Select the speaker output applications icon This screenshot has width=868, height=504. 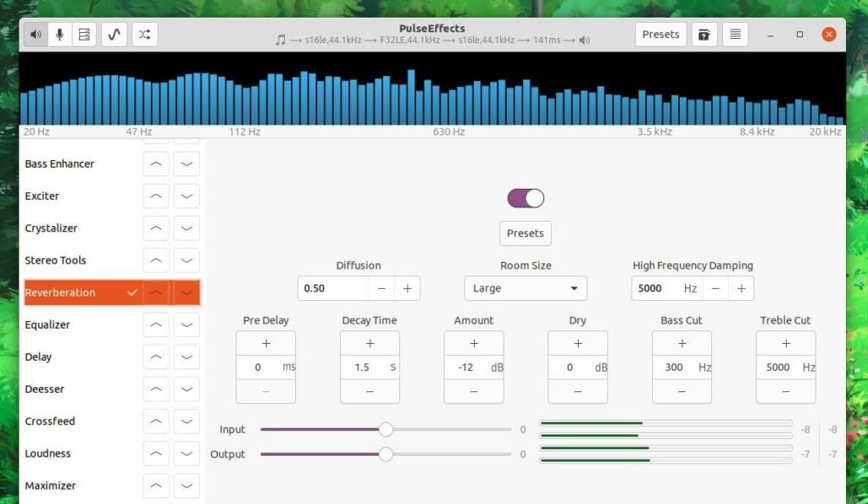point(35,34)
